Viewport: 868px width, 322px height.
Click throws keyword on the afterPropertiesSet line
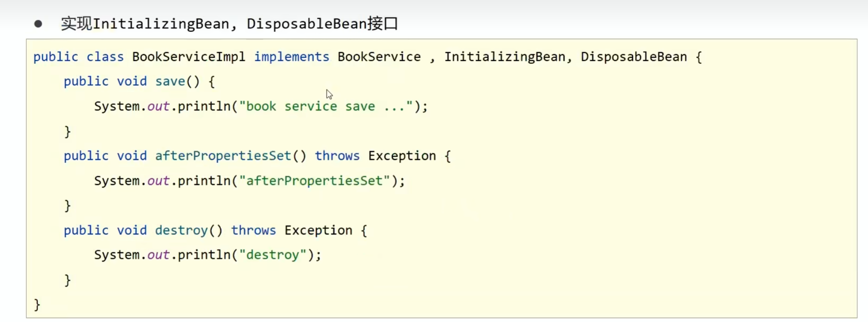click(337, 156)
